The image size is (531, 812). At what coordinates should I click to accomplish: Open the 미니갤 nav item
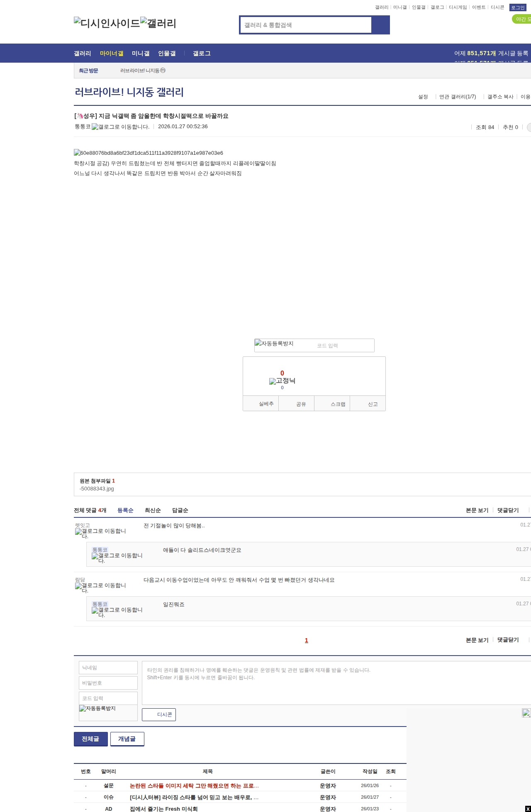(141, 54)
